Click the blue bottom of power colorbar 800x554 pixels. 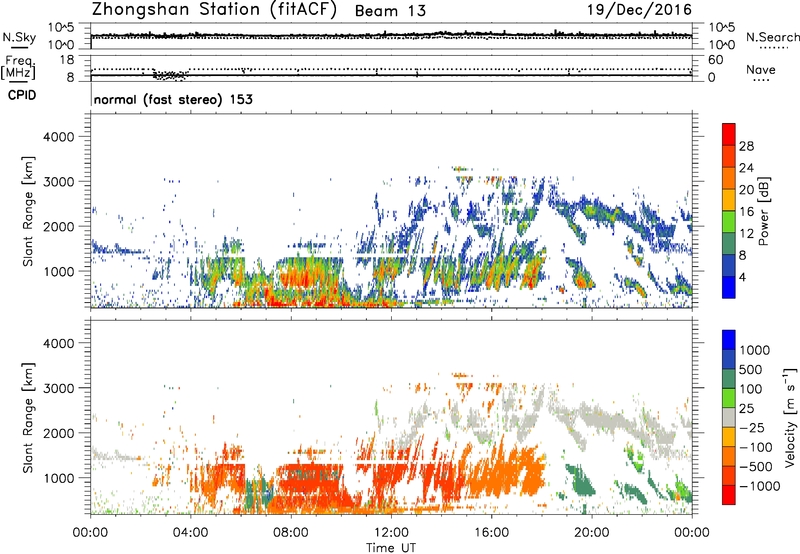[729, 287]
